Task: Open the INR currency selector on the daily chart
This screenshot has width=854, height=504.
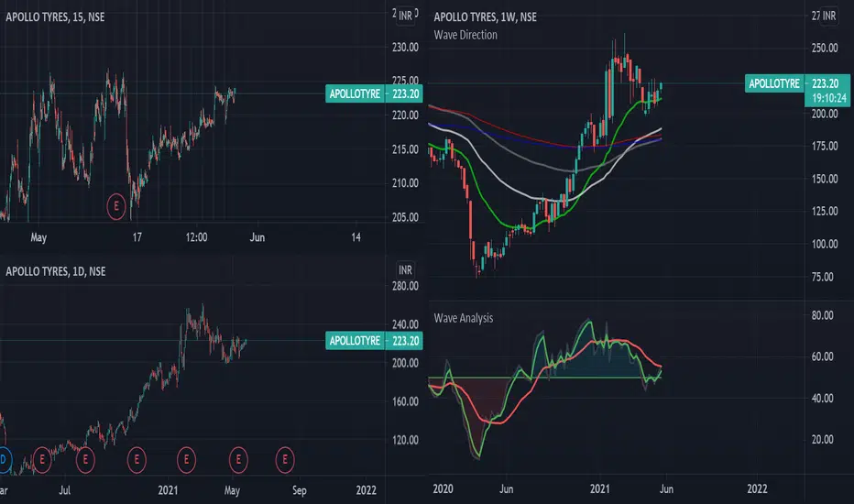Action: click(x=405, y=269)
